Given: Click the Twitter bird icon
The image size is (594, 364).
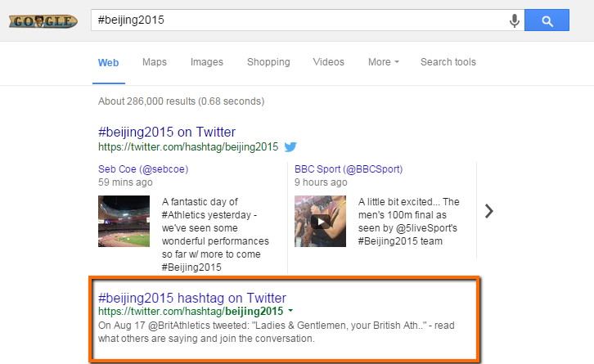Looking at the screenshot, I should coord(290,146).
